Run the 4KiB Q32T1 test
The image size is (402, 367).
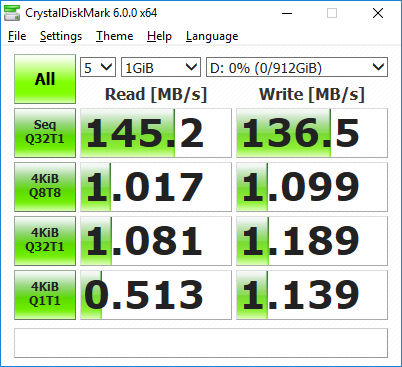pos(45,241)
